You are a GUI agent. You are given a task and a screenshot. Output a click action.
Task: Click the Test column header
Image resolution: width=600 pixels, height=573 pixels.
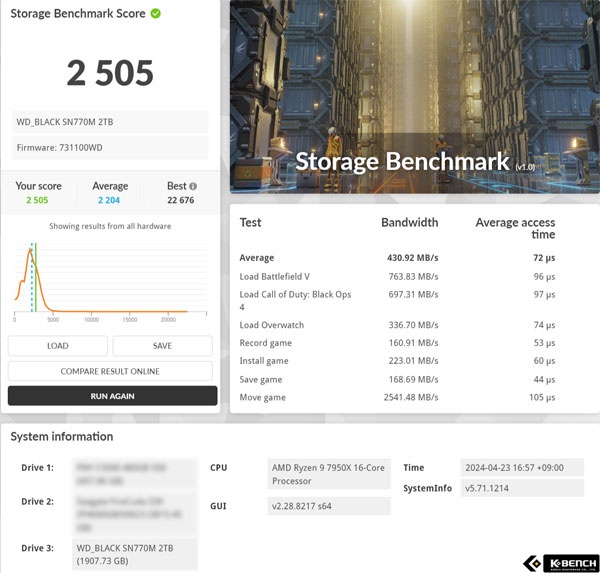[x=250, y=222]
